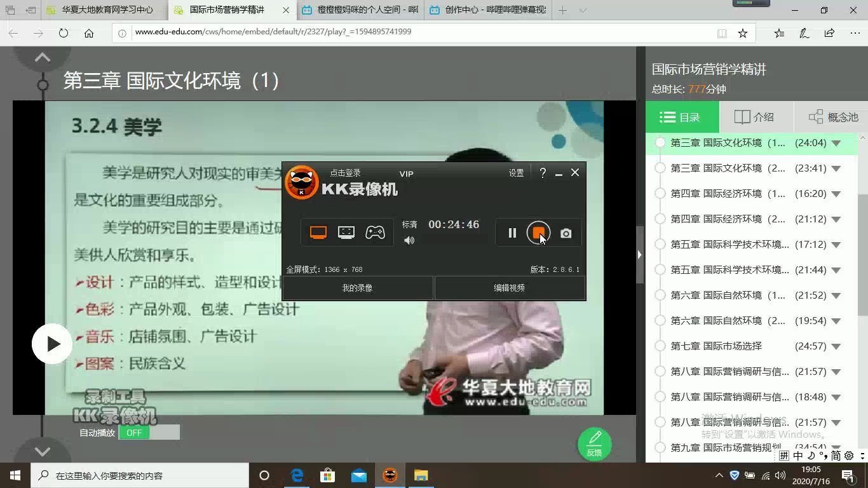Select full-screen monitor recording mode
The height and width of the screenshot is (488, 868).
click(318, 233)
